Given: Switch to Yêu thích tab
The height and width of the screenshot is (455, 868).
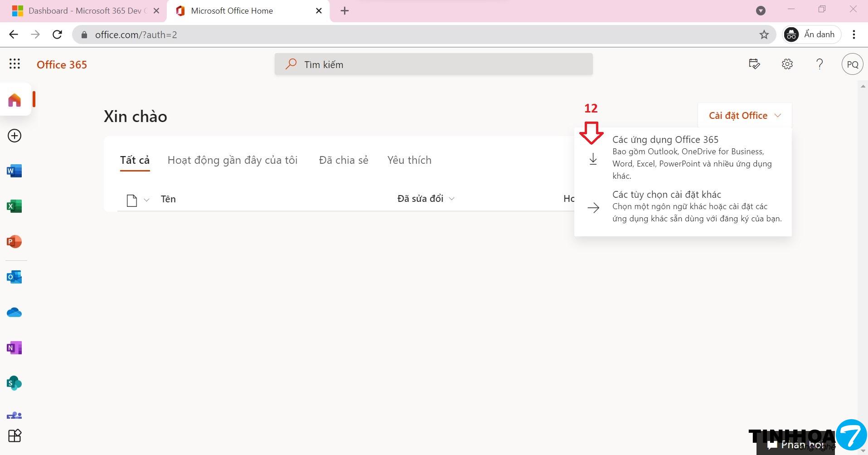Looking at the screenshot, I should 409,160.
